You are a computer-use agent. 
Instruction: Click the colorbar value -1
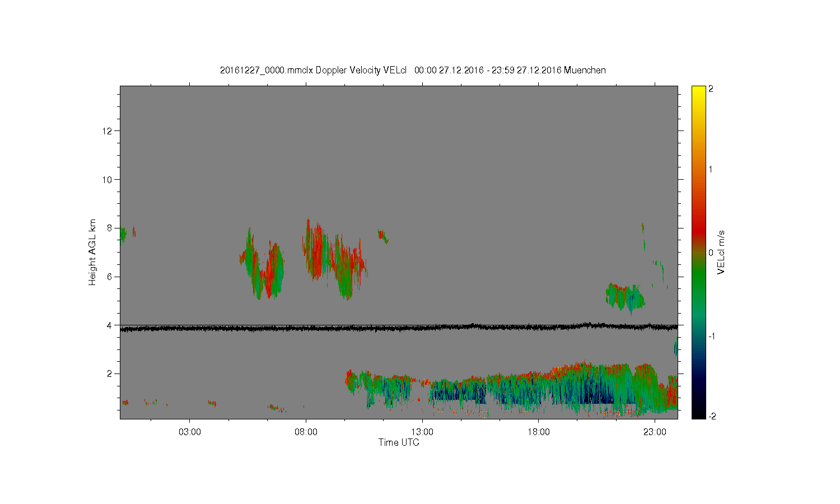coord(711,336)
